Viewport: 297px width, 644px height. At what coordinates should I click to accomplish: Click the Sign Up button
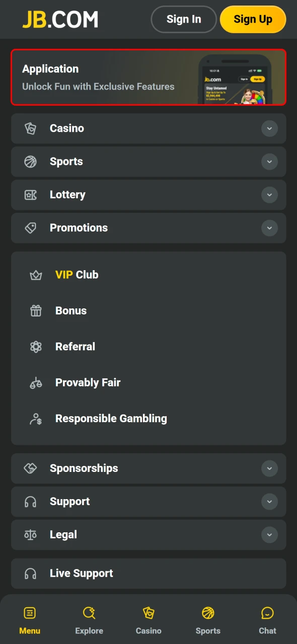(253, 19)
